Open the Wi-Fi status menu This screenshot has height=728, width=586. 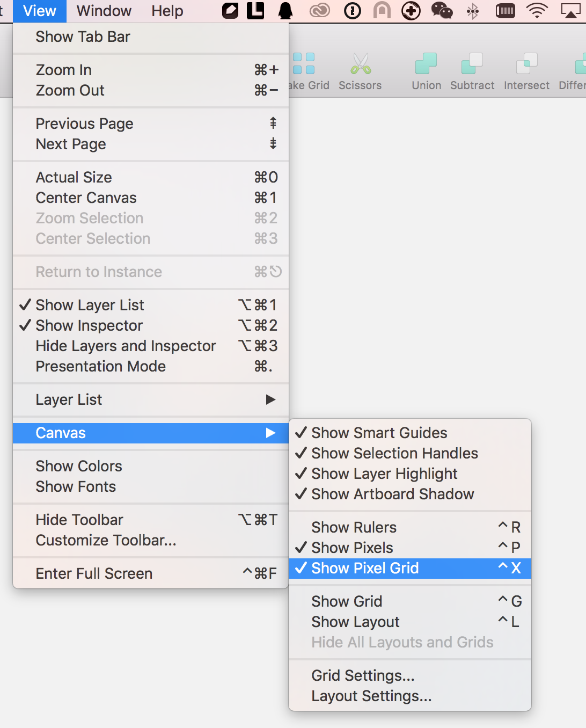[537, 11]
